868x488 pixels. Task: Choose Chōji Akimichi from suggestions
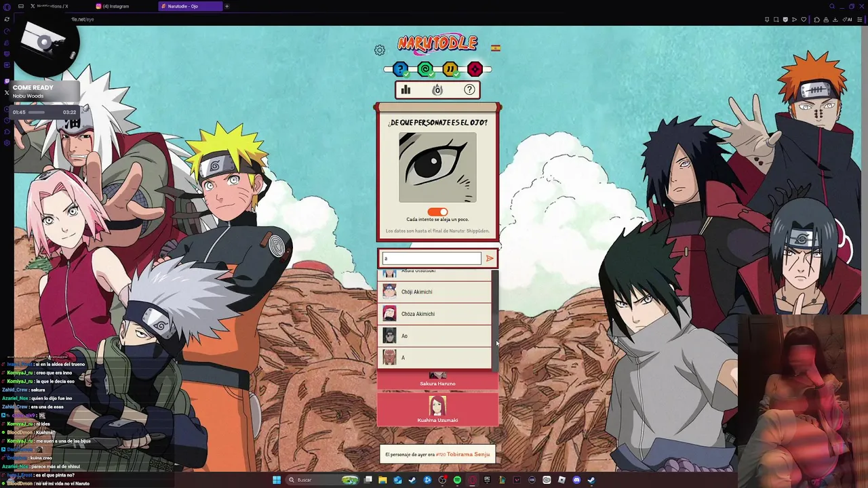tap(434, 292)
